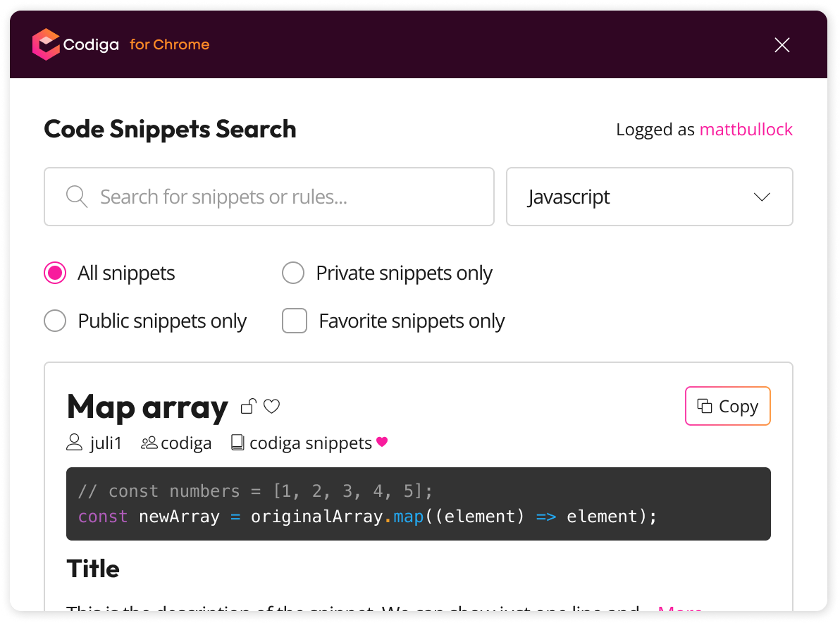Click the Codiga cube logo icon
The width and height of the screenshot is (840, 623).
tap(46, 44)
